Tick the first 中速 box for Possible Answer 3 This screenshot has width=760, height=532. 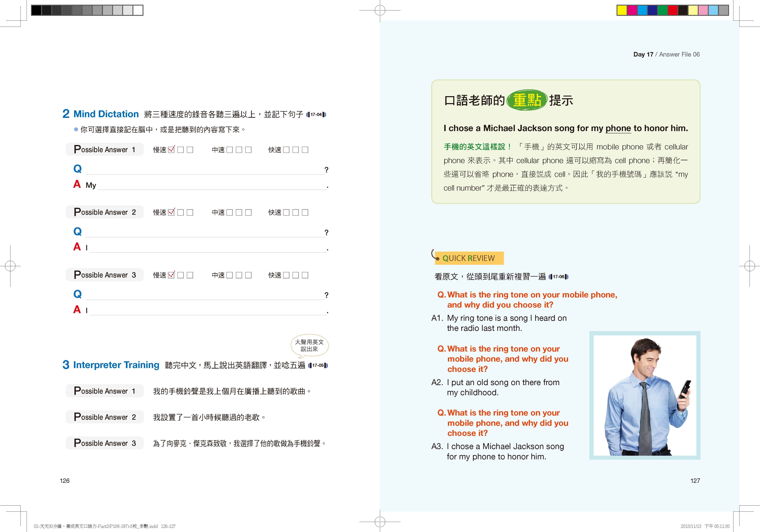(x=229, y=275)
